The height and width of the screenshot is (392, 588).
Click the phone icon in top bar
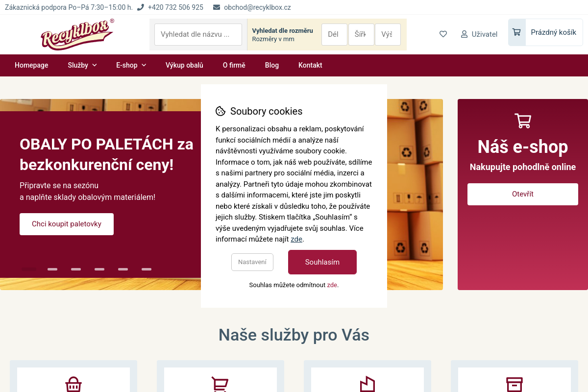point(141,7)
